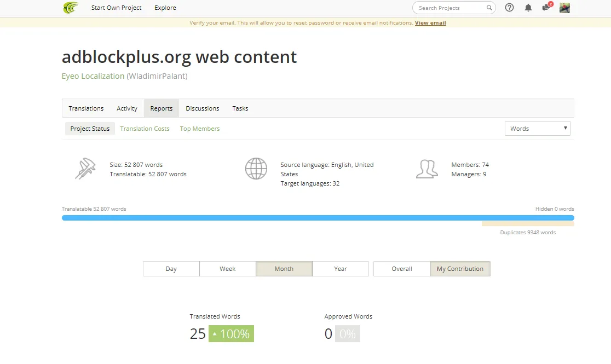The height and width of the screenshot is (364, 611).
Task: Open messages icon with red badge
Action: [x=547, y=7]
